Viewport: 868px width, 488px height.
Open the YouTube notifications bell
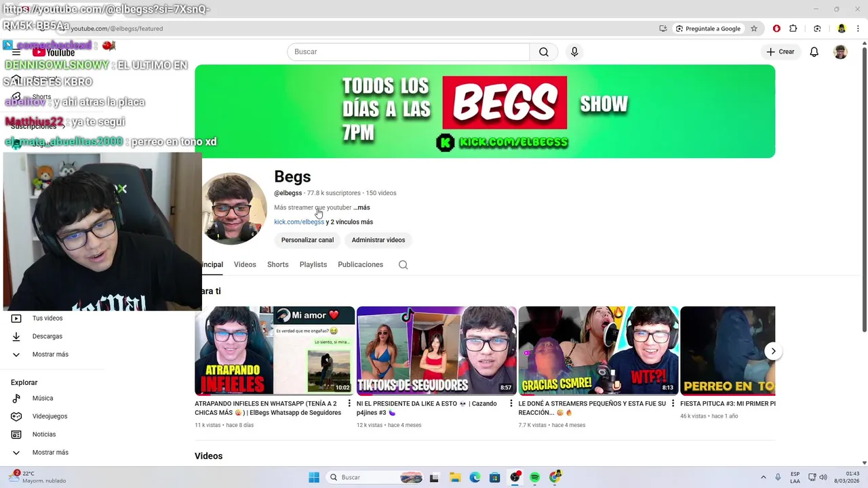pyautogui.click(x=814, y=52)
